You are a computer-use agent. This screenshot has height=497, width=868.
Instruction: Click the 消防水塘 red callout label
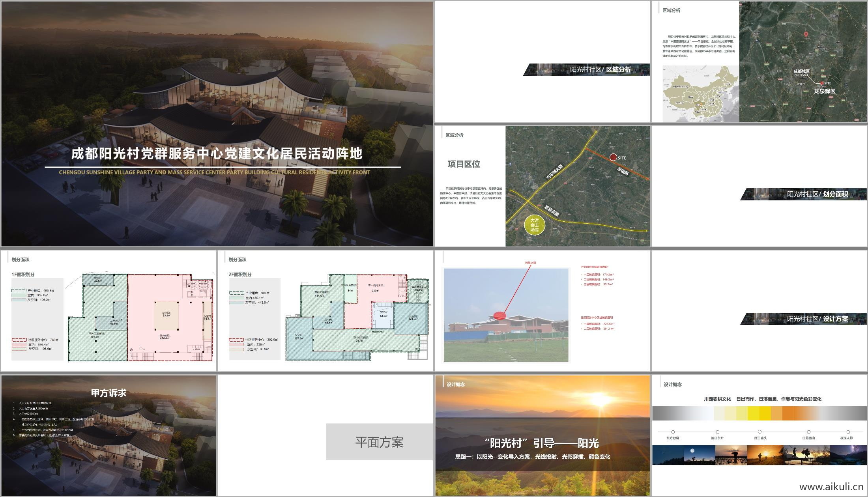[x=530, y=263]
